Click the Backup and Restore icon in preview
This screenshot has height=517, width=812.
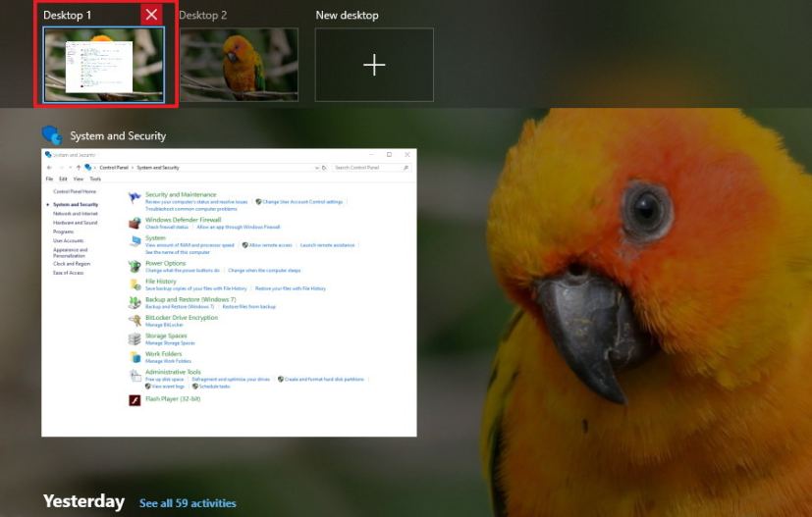[x=135, y=302]
